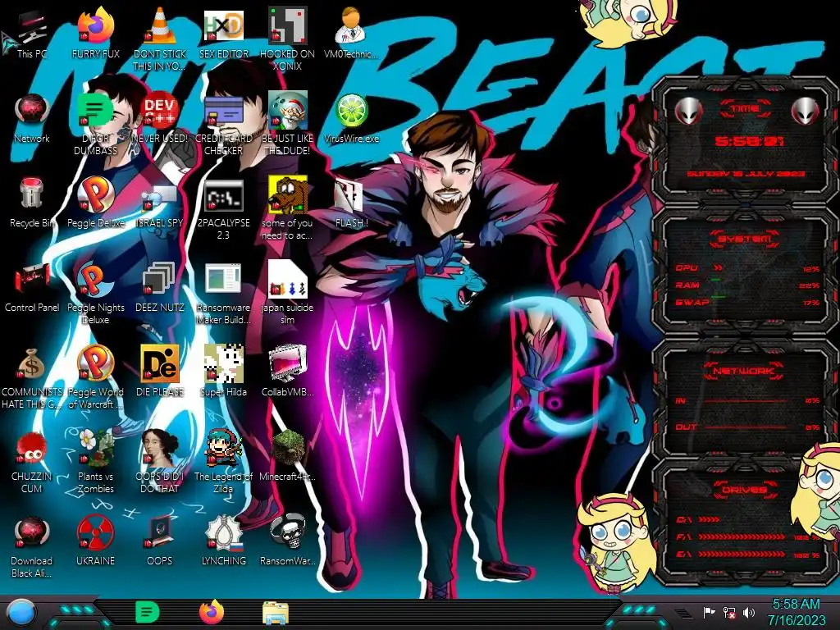Click the DRIVES header in the gadget
The height and width of the screenshot is (630, 840).
coord(745,489)
